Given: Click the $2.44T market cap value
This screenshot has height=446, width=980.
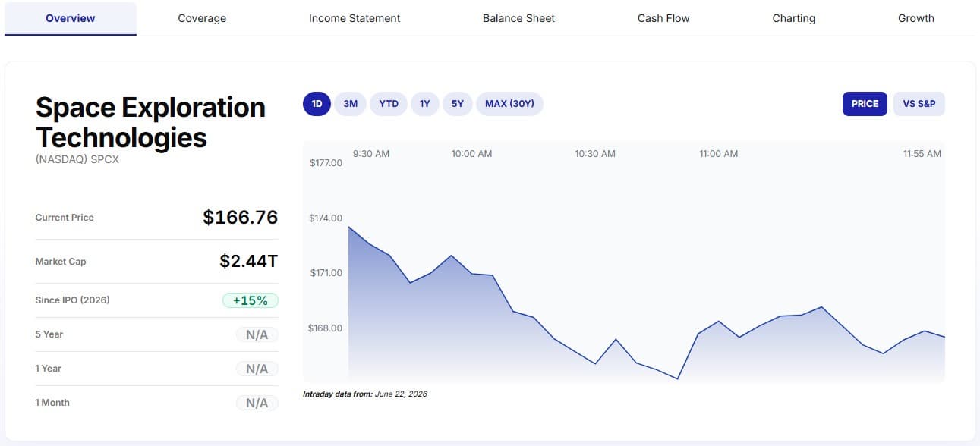Looking at the screenshot, I should [249, 262].
